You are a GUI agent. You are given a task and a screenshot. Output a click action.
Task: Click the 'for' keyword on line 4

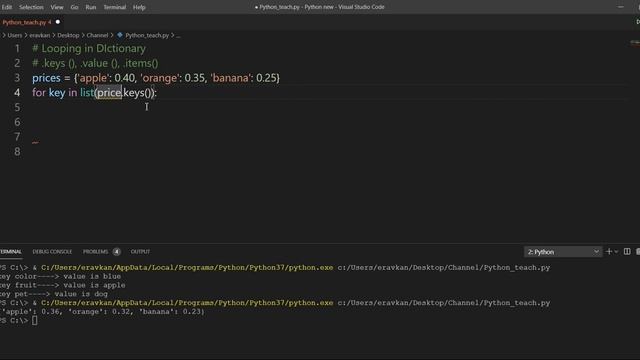tap(39, 93)
